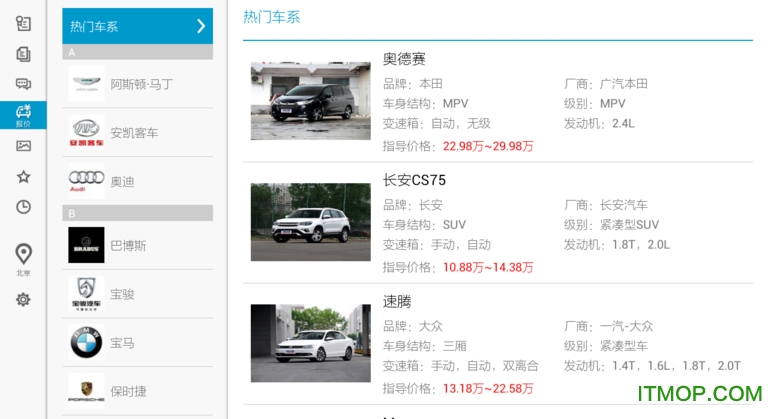The image size is (768, 419).
Task: Open the 速腾 model title
Action: (397, 301)
